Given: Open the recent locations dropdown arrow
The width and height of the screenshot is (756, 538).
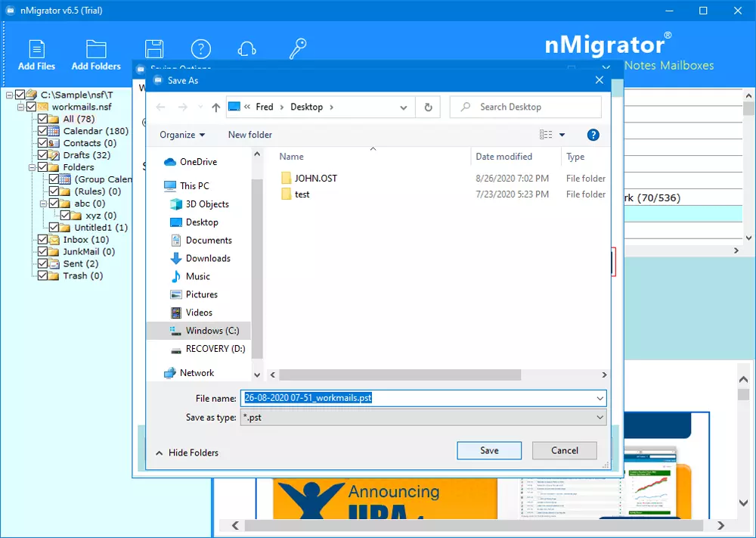Looking at the screenshot, I should pyautogui.click(x=200, y=107).
